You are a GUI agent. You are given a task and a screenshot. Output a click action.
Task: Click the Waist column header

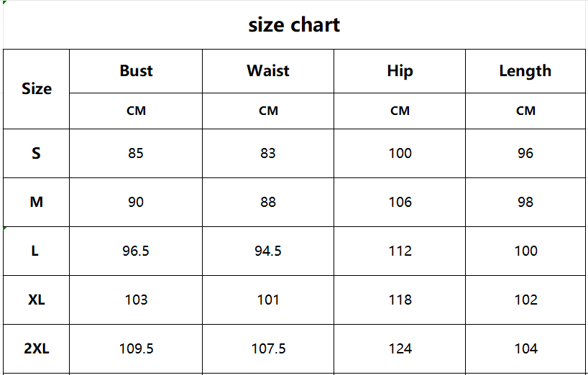(x=268, y=70)
